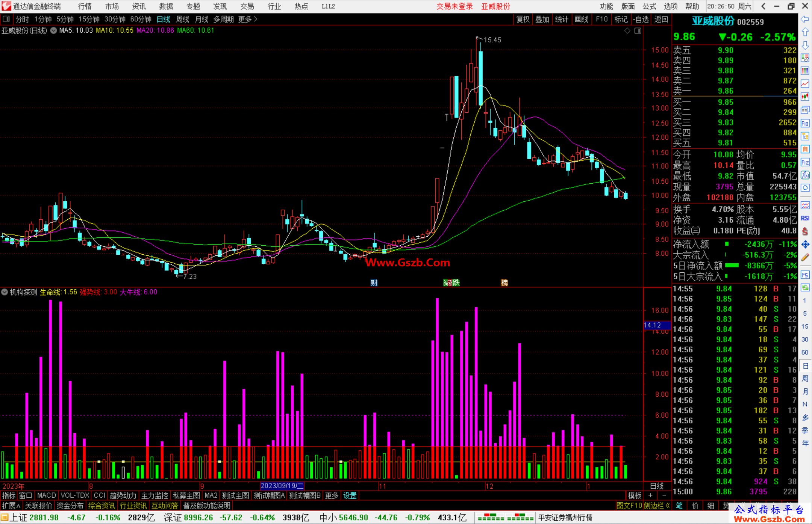Click the 返回 button
Image resolution: width=812 pixels, height=524 pixels.
click(661, 19)
